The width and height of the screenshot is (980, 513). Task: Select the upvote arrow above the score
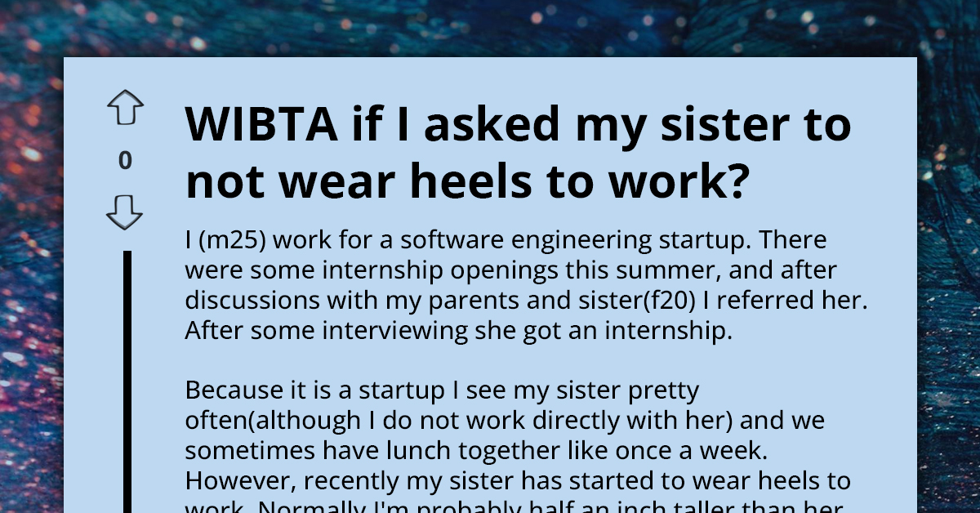(x=124, y=106)
